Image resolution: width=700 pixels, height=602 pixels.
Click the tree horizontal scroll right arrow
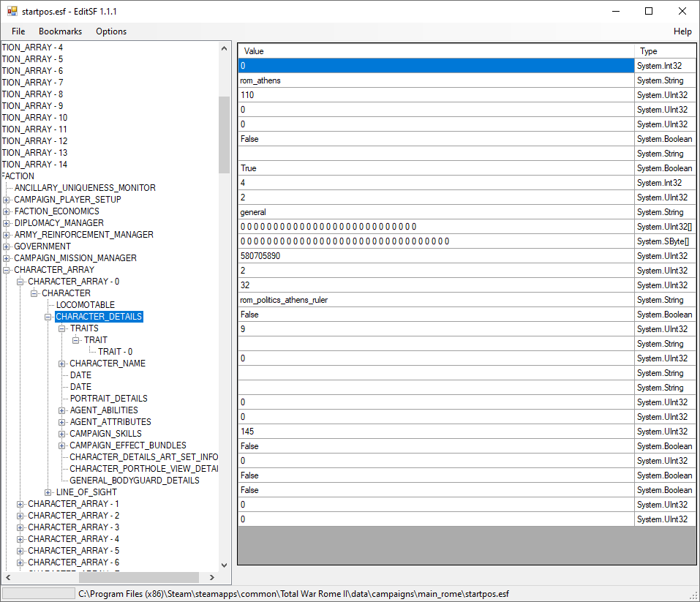click(212, 577)
